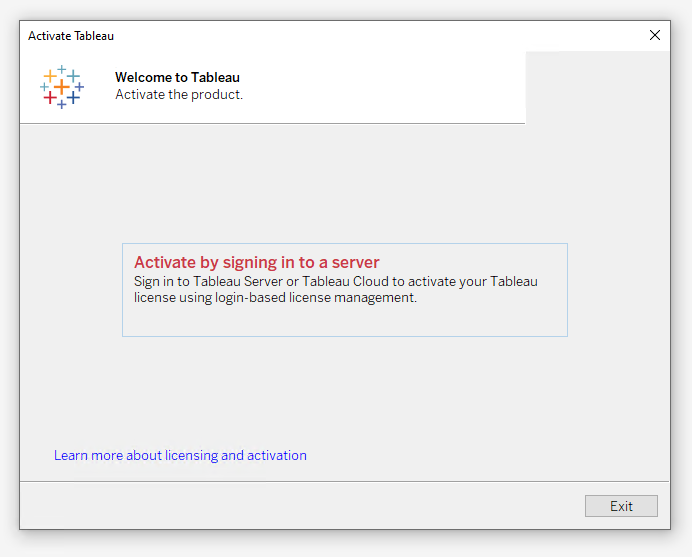Click the teal cross atop the Tableau logo
The height and width of the screenshot is (557, 692).
coord(62,69)
